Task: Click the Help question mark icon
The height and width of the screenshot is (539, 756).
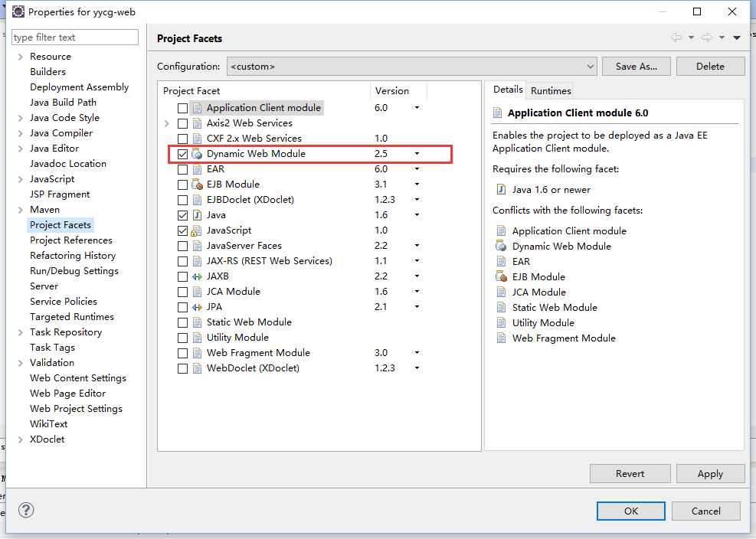Action: tap(26, 510)
